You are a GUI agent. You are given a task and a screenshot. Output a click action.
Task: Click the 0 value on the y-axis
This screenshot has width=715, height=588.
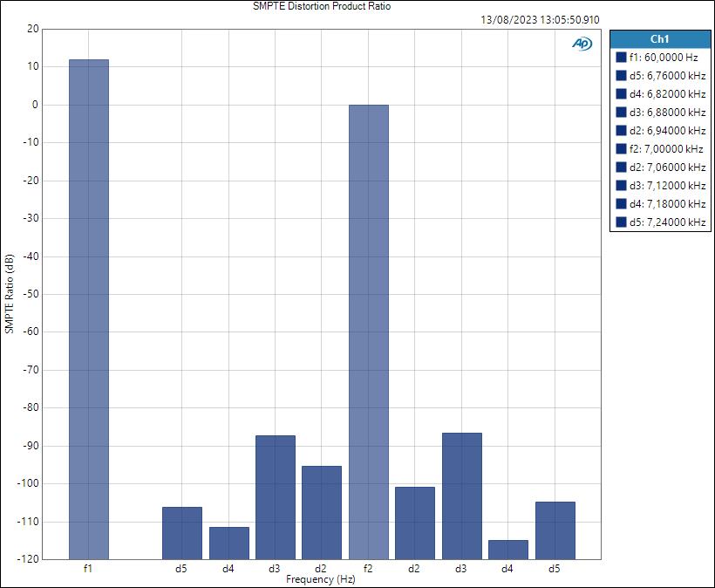pyautogui.click(x=35, y=105)
